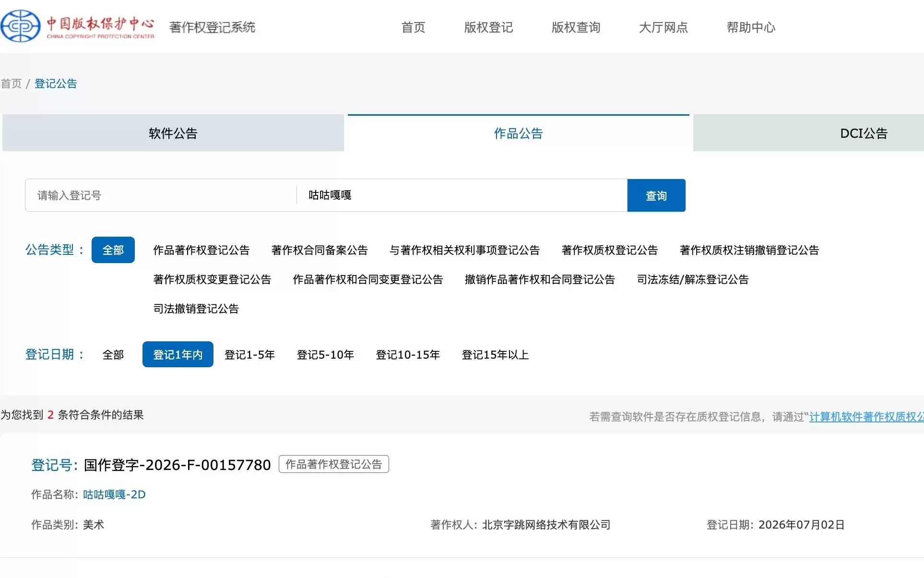Click the 作品著作权登记公告 tag on result
This screenshot has height=578, width=924.
(334, 464)
